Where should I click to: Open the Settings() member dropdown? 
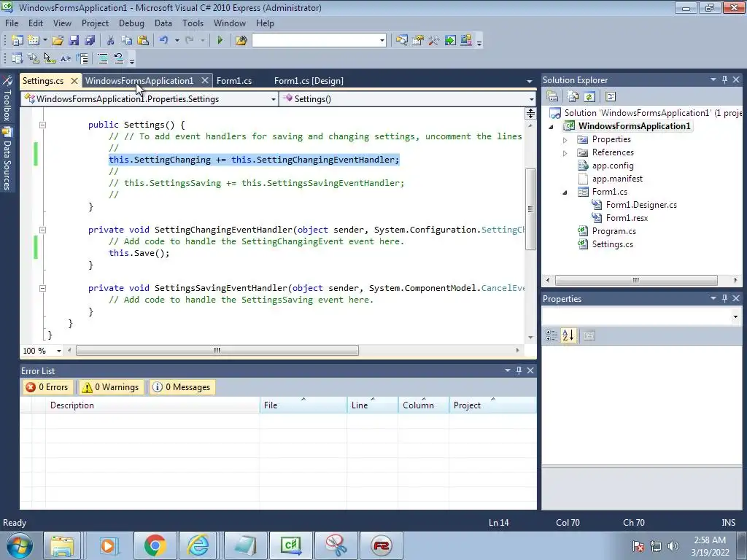(x=531, y=99)
